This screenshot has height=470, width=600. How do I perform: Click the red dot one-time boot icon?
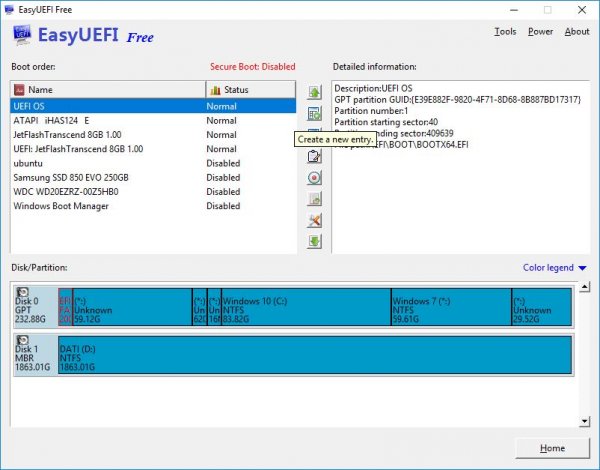coord(314,178)
